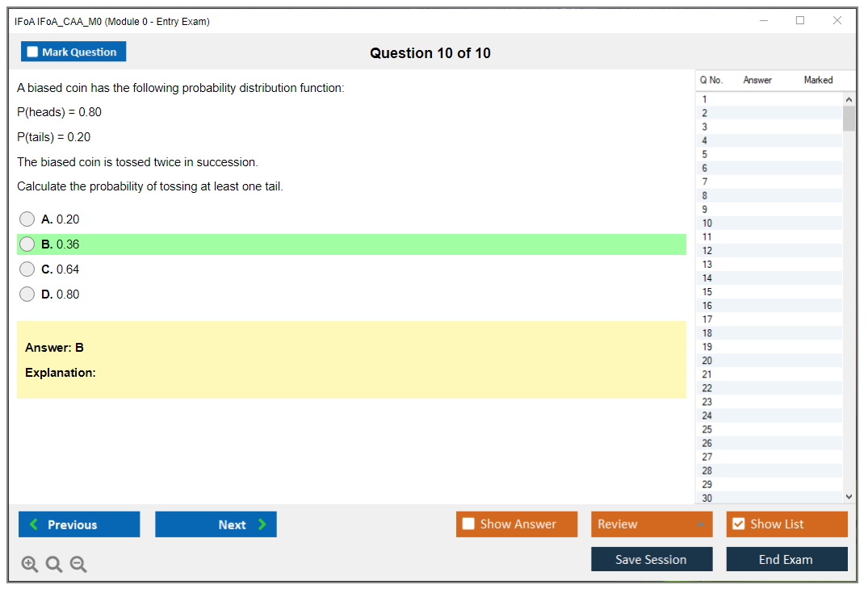Pick answer option D. 0.80
This screenshot has width=868, height=593.
27,294
